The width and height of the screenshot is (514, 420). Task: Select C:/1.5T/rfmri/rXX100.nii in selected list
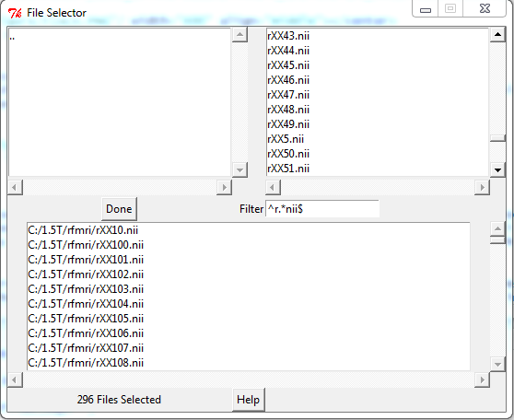(x=86, y=245)
